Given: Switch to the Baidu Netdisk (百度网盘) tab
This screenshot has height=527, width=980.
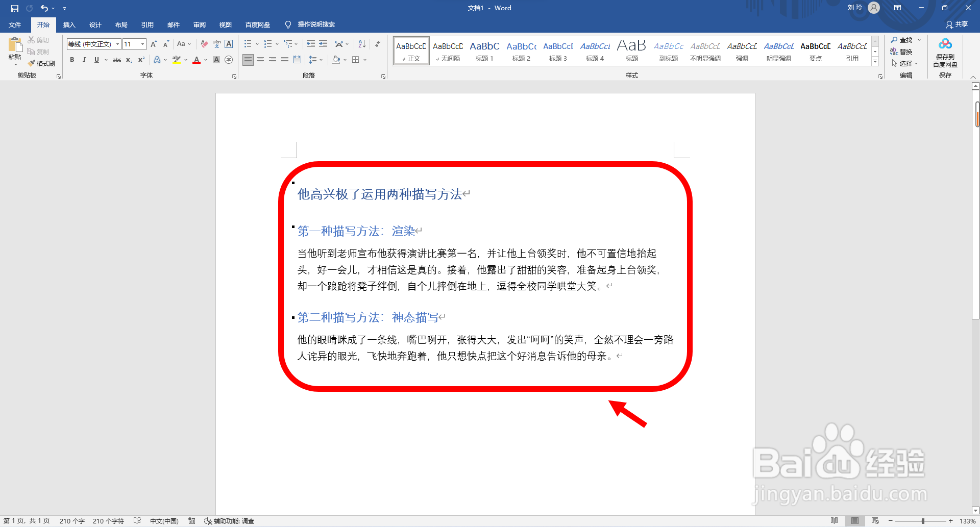Looking at the screenshot, I should click(x=257, y=24).
